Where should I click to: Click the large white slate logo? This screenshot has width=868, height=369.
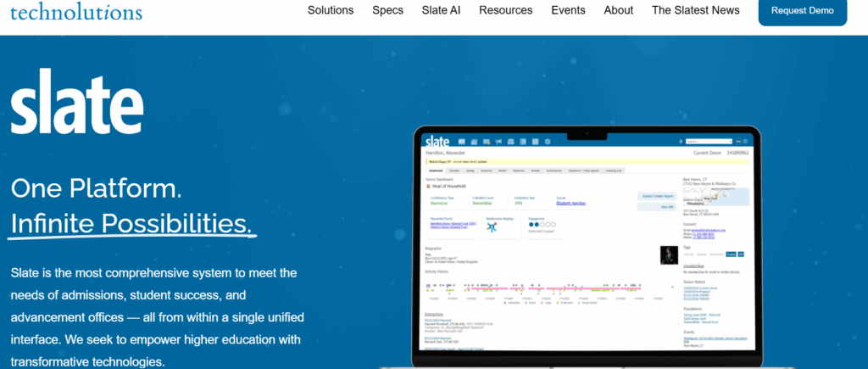point(77,101)
